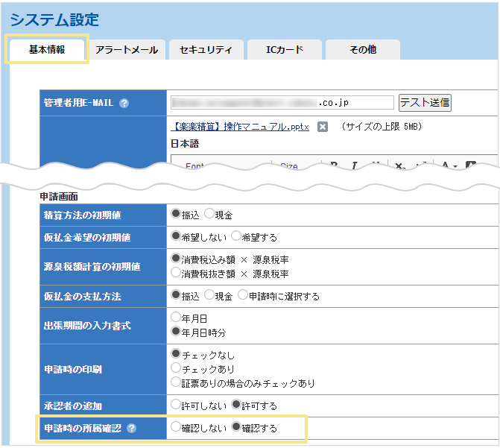Select the その他 tab

coord(363,50)
